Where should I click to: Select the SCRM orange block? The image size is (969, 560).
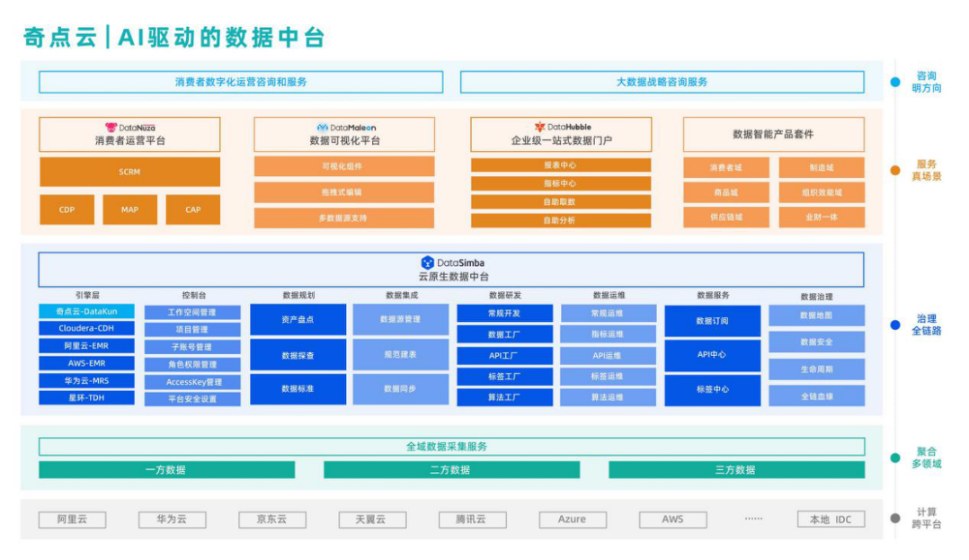pos(129,172)
